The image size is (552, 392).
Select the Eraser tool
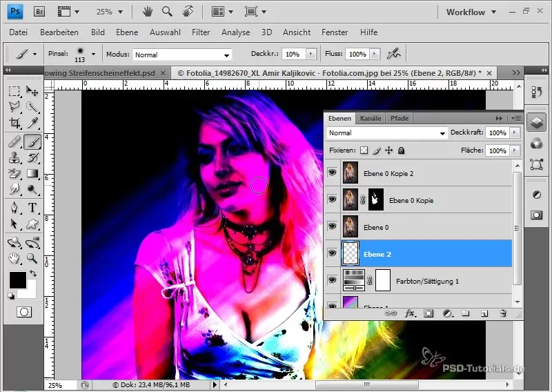tap(14, 174)
